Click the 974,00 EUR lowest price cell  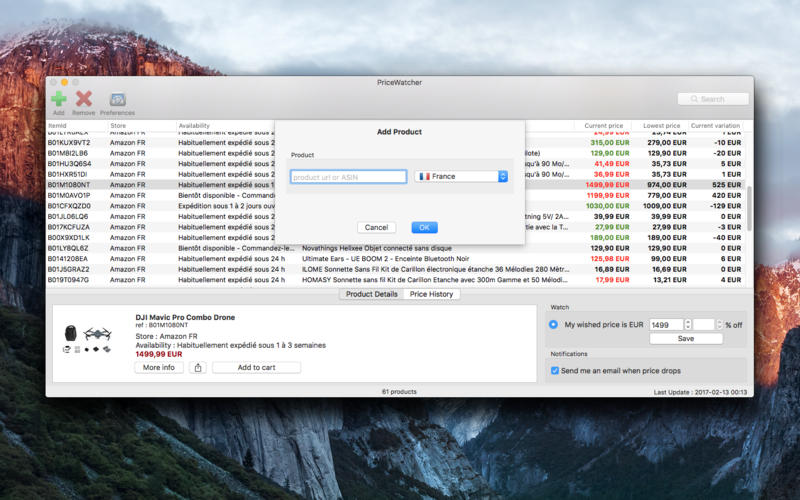coord(666,185)
